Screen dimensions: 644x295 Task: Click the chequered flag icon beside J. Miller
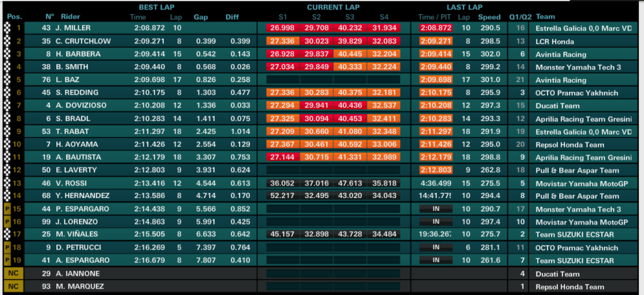tap(6, 28)
